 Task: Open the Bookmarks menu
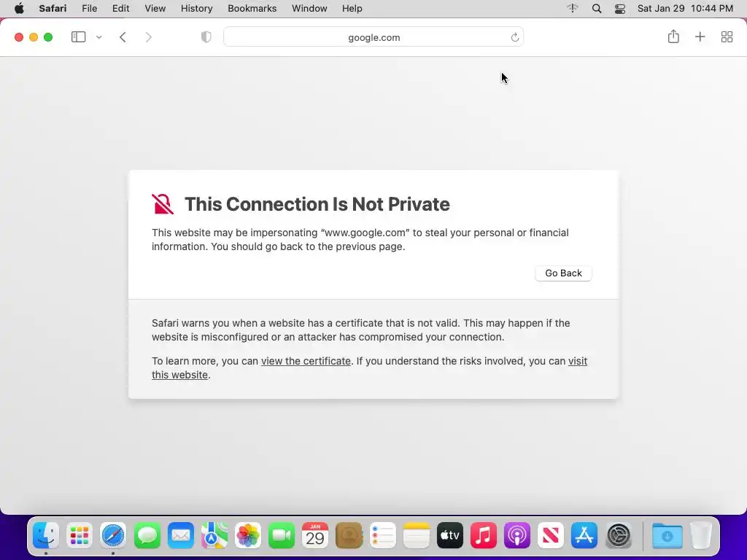coord(252,9)
